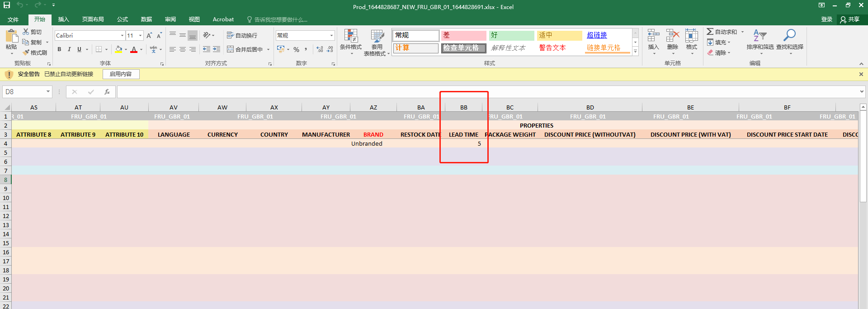Toggle Wrap Text (自动换行)
The image size is (868, 309).
pos(242,35)
